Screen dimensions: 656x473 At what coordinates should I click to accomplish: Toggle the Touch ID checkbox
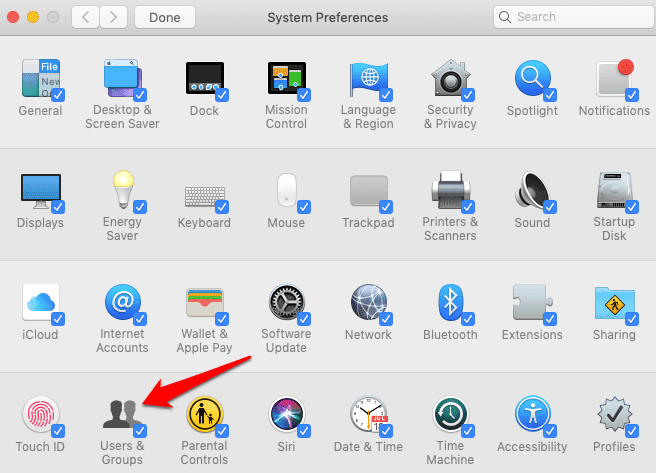click(58, 431)
